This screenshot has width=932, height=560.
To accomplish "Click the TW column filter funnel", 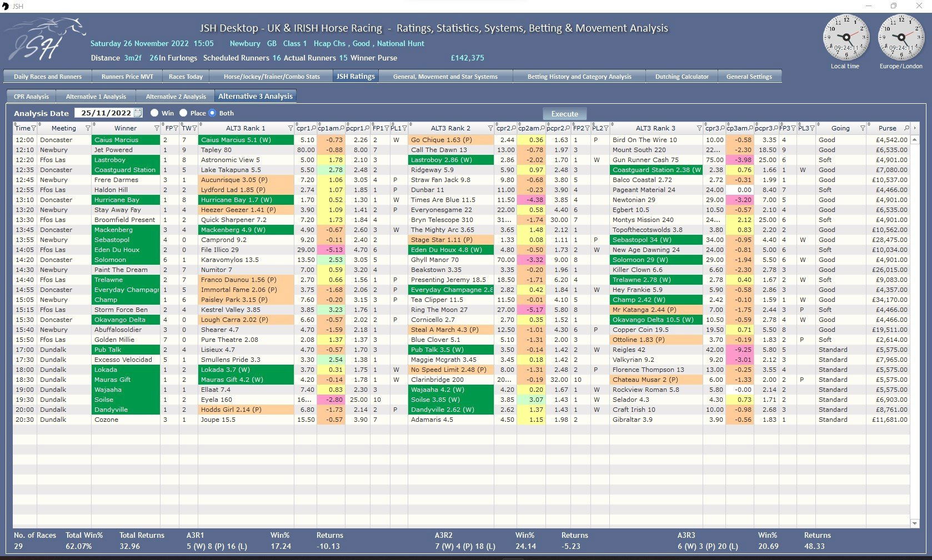I will click(x=194, y=128).
